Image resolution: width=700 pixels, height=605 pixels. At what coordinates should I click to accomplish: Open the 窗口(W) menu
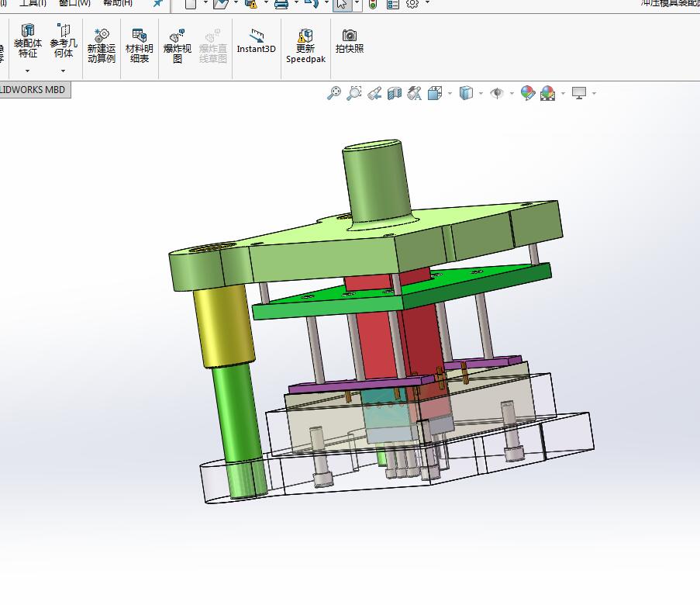coord(74,2)
